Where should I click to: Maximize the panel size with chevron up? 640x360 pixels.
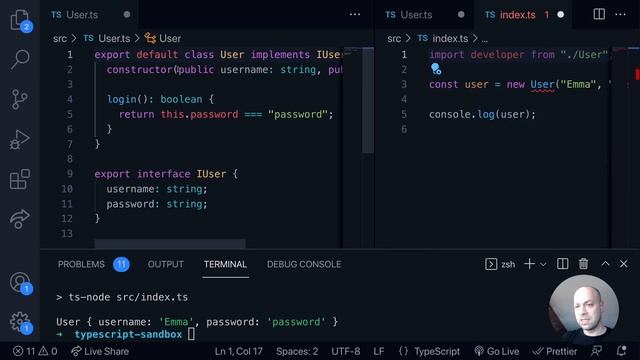pyautogui.click(x=605, y=264)
